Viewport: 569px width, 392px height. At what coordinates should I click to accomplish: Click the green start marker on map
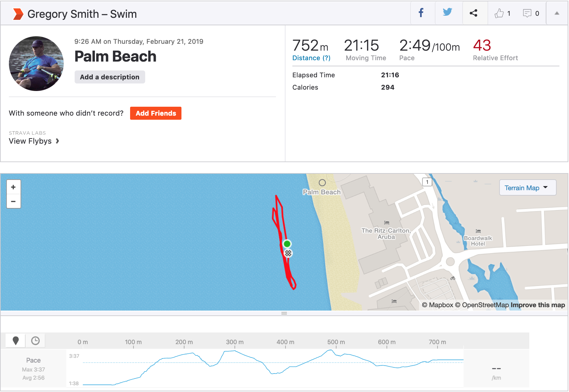click(x=287, y=244)
